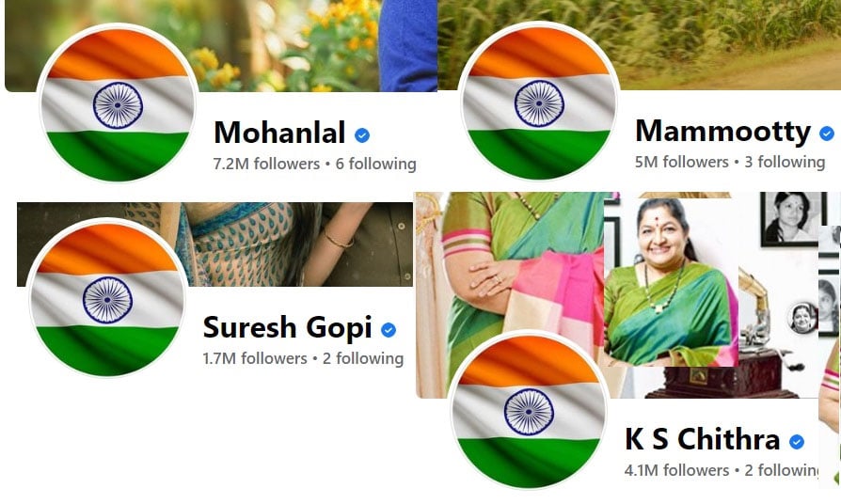841x504 pixels.
Task: Click Suresh Gopi's verified badge icon
Action: [x=389, y=330]
